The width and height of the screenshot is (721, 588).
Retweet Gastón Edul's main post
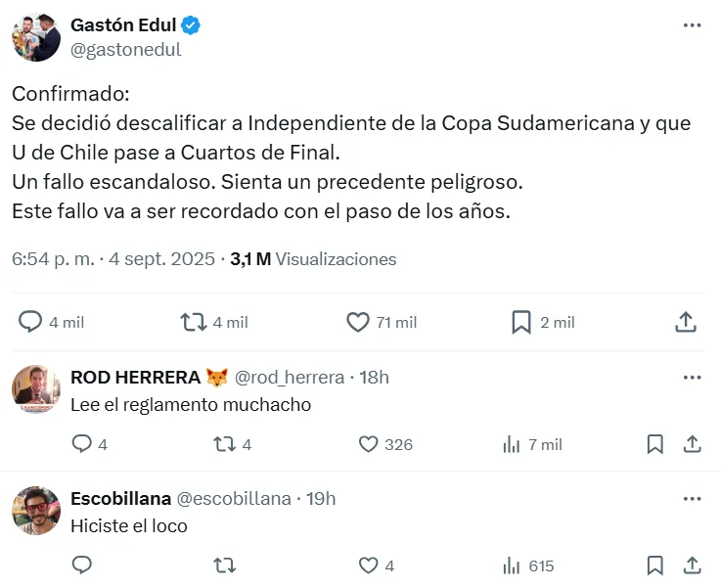194,322
